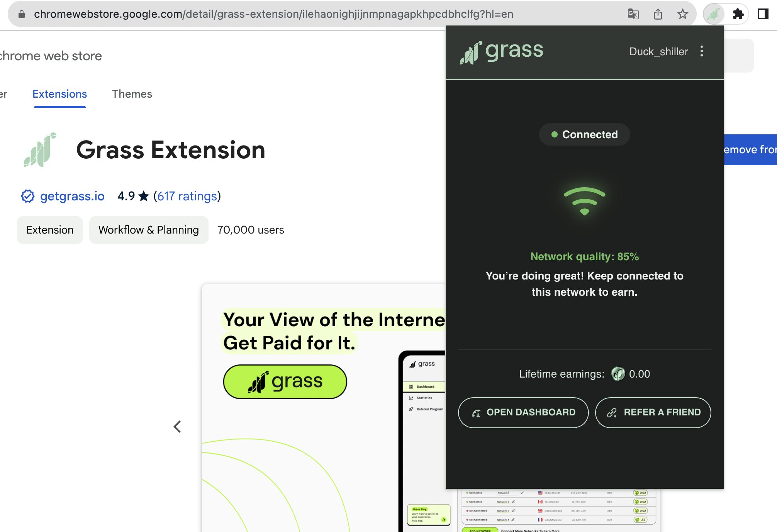Click the Connected status pill
This screenshot has width=777, height=532.
pos(584,134)
